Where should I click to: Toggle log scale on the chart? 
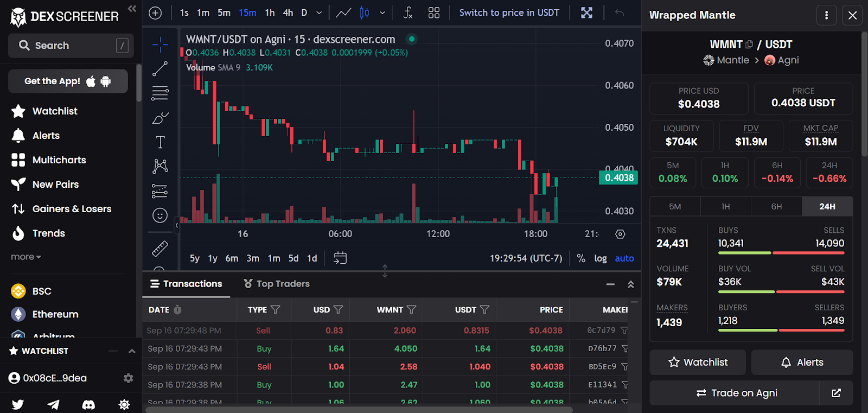(x=601, y=258)
